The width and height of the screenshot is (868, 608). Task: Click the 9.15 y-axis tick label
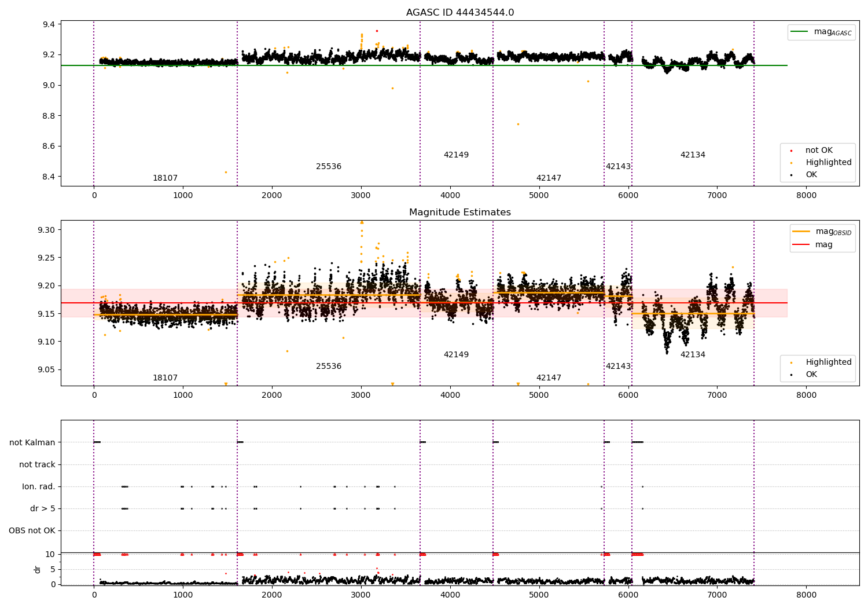tap(46, 314)
